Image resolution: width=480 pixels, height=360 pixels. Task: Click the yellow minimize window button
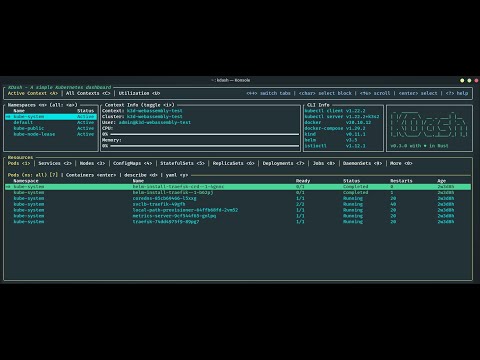click(x=462, y=80)
